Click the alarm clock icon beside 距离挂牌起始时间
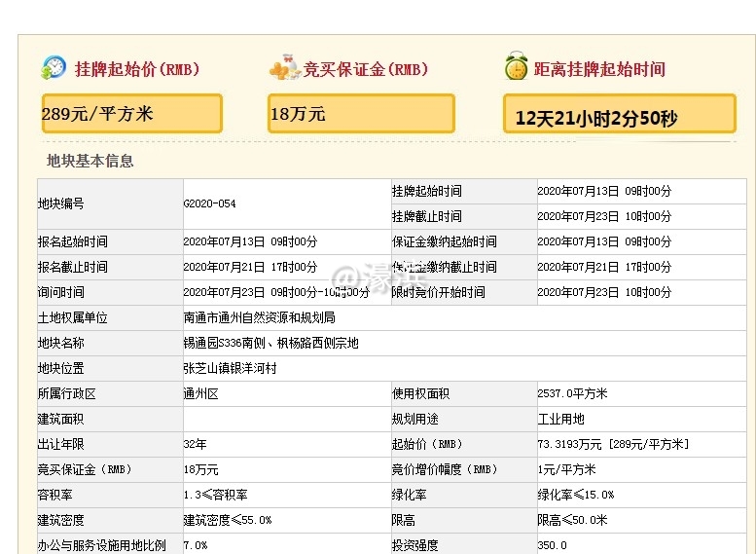Image resolution: width=756 pixels, height=554 pixels. pos(516,68)
